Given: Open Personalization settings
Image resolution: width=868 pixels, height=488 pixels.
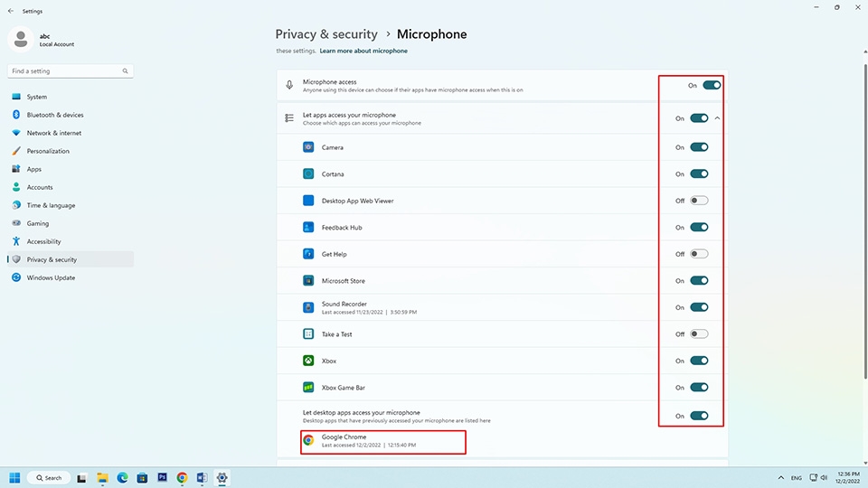Looking at the screenshot, I should (71, 151).
